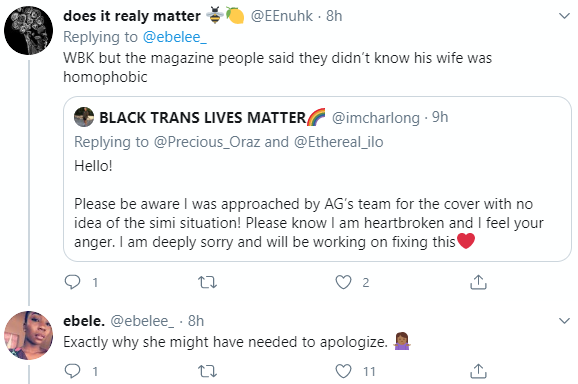578x384 pixels.
Task: Open the quoted tweet from @imcharlong
Action: click(x=317, y=179)
